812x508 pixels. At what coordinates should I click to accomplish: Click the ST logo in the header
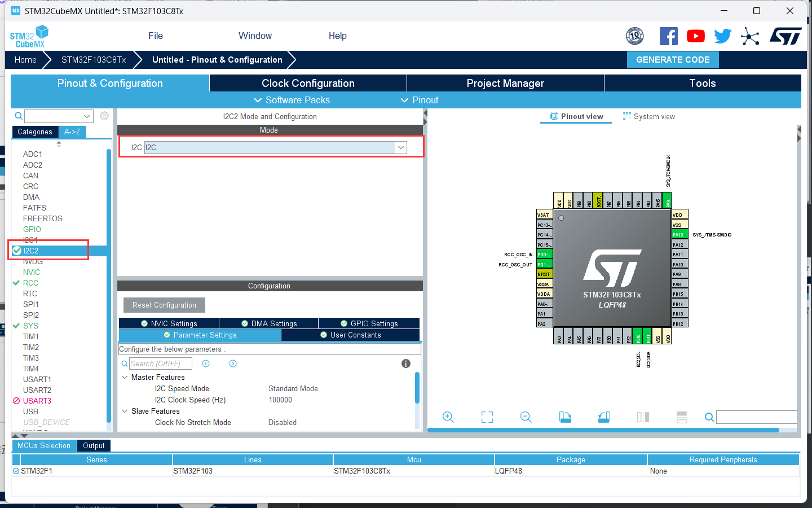(x=785, y=36)
